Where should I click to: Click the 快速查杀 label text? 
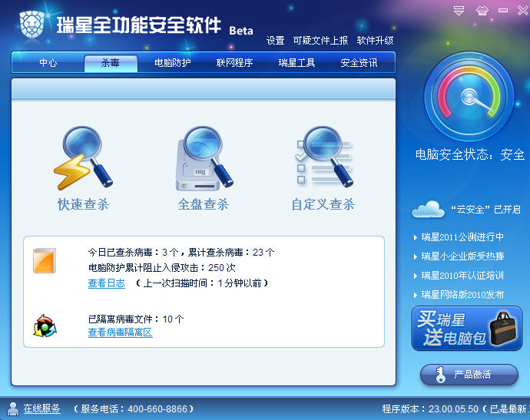click(83, 204)
